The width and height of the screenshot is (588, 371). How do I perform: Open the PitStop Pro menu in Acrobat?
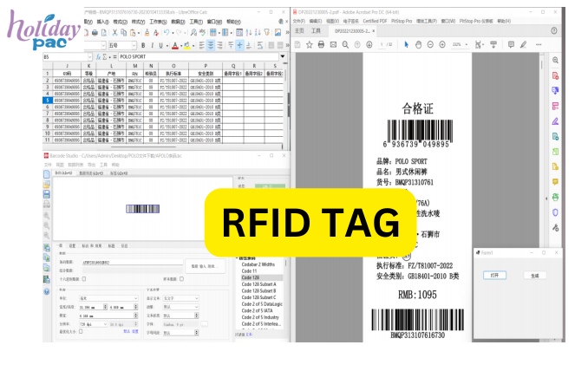point(402,21)
